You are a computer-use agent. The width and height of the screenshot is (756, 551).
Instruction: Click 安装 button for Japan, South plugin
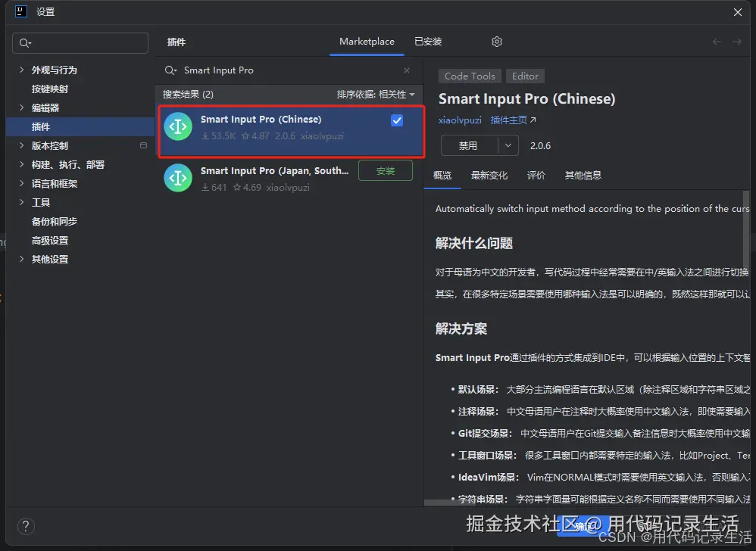(x=386, y=170)
